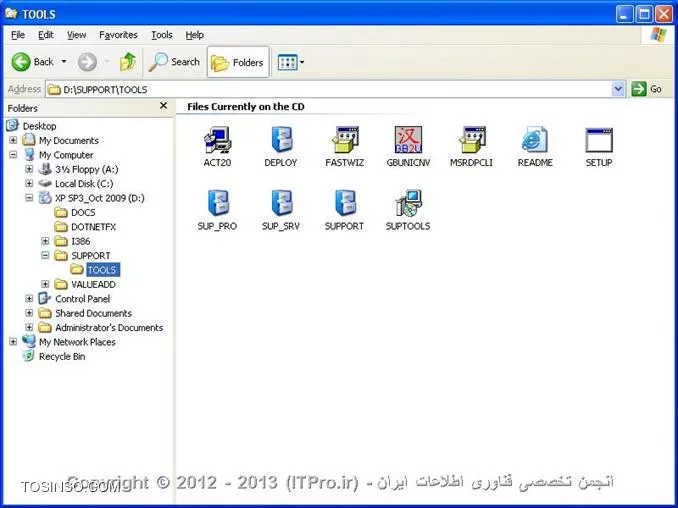
Task: Expand the My Documents node
Action: [13, 140]
